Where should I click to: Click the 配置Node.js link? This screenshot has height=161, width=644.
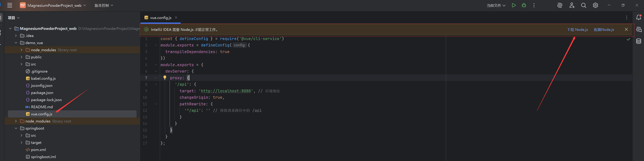click(604, 30)
